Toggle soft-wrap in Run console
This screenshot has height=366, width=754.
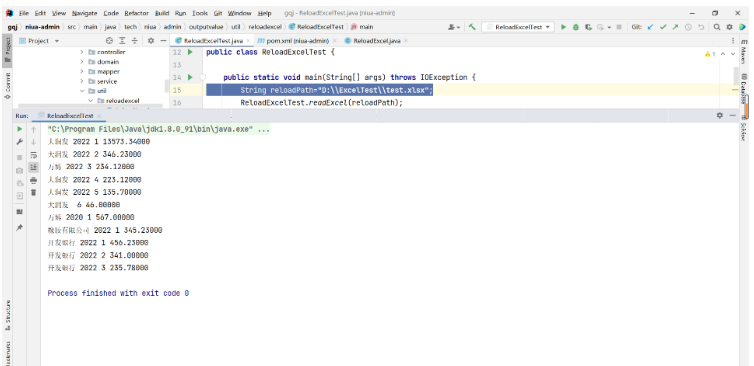tap(33, 154)
